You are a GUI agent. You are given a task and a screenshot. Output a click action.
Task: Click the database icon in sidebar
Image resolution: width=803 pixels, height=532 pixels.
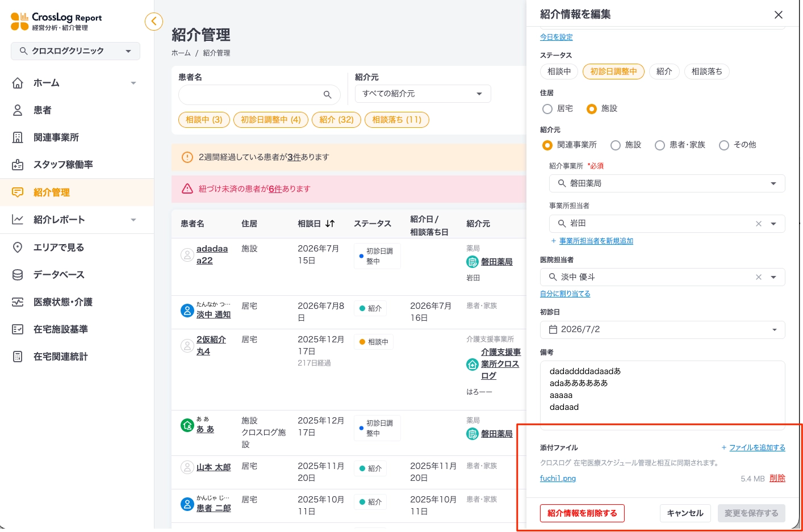18,275
